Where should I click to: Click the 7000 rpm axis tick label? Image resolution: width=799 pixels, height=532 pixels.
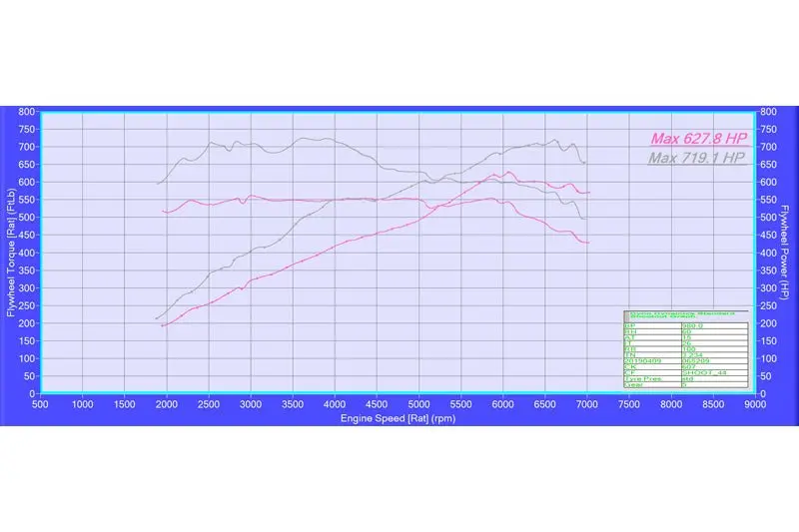pos(587,404)
